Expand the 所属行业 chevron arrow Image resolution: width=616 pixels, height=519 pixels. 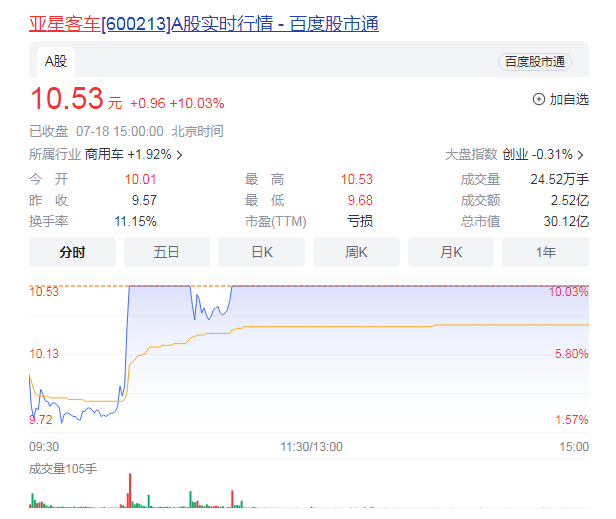179,155
